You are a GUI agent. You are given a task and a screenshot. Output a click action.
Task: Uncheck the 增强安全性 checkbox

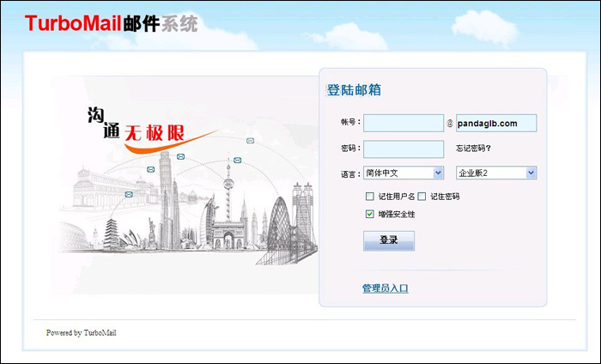coord(370,214)
